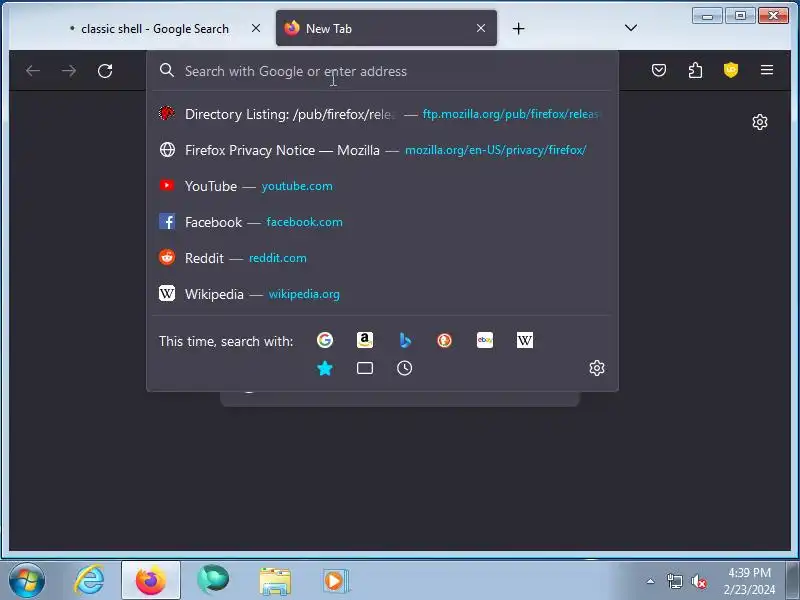Close the classic shell Google Search tab

pos(256,28)
